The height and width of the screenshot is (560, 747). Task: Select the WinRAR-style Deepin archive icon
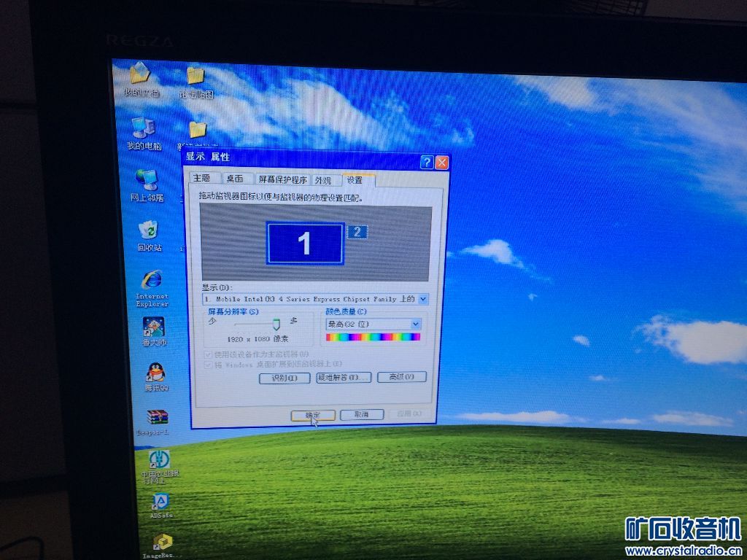[x=157, y=422]
